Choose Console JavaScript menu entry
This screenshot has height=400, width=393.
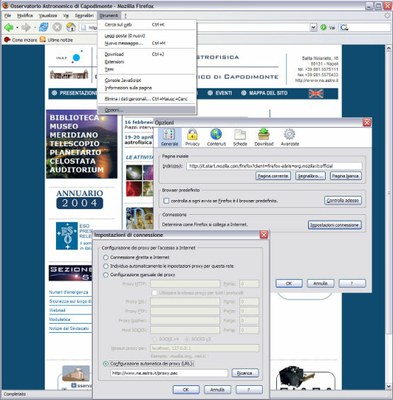coord(147,80)
